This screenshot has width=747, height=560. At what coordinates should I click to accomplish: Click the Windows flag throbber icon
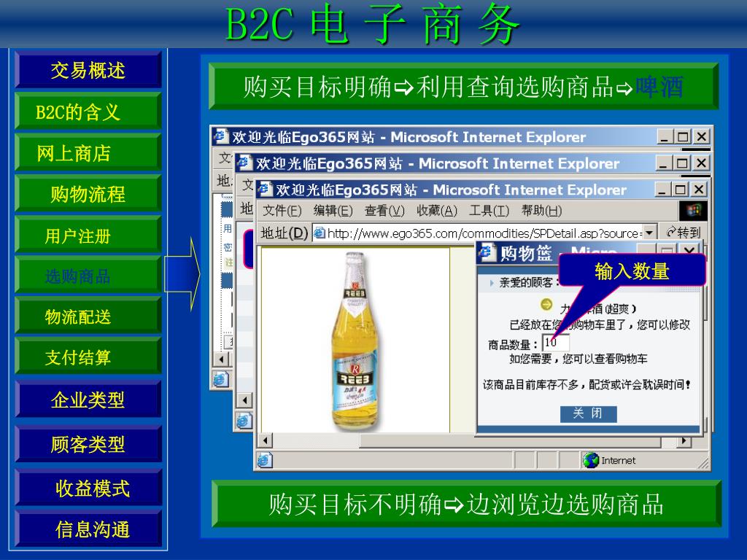click(692, 211)
